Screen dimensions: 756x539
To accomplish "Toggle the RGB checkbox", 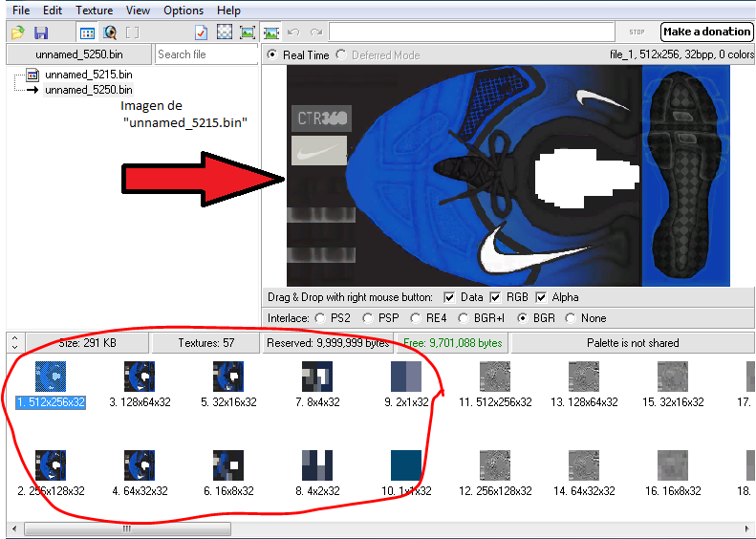I will point(495,297).
